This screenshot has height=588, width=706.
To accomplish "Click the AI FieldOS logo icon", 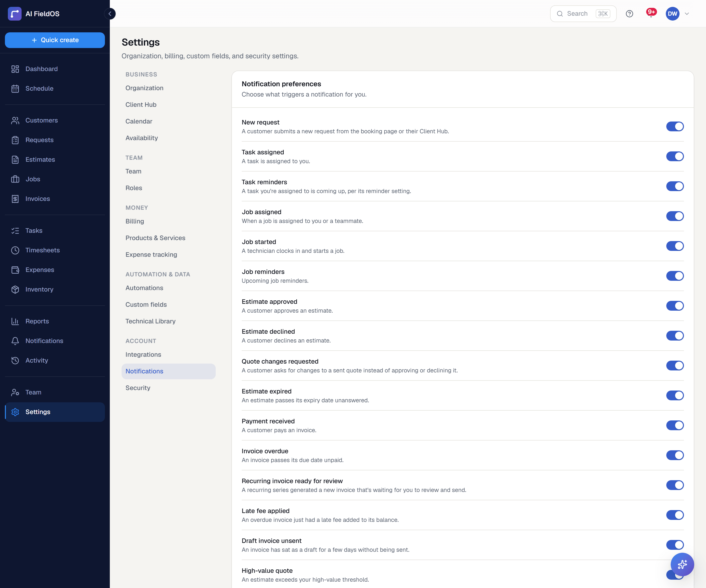I will (14, 14).
